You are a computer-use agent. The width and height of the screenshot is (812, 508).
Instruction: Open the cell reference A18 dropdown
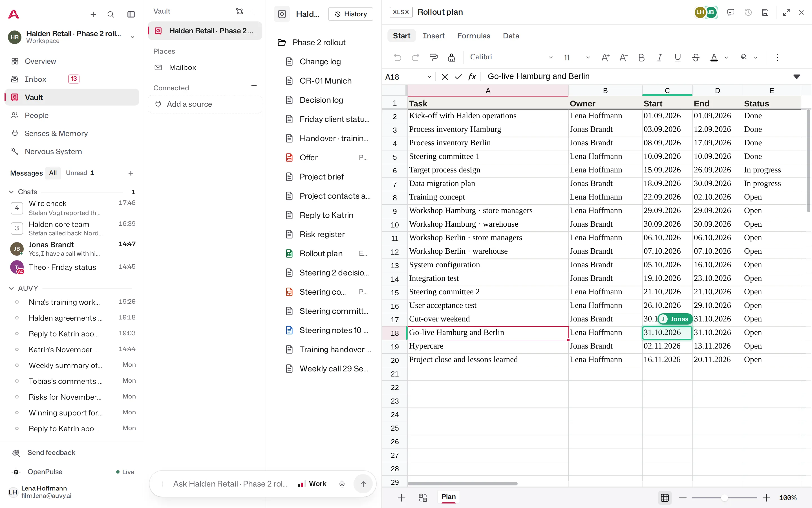[429, 77]
